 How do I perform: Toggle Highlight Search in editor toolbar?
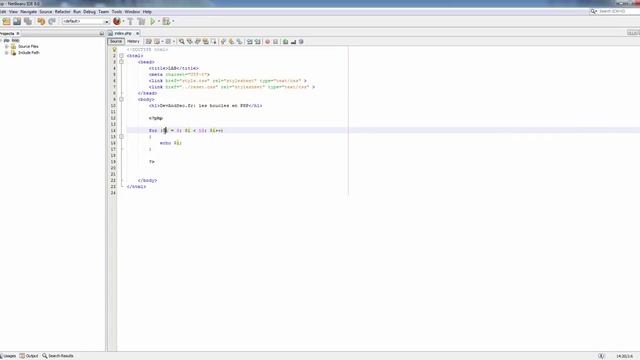205,42
